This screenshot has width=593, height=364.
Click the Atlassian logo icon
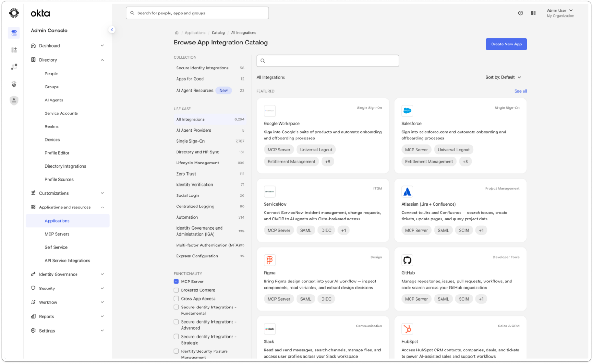(x=407, y=192)
